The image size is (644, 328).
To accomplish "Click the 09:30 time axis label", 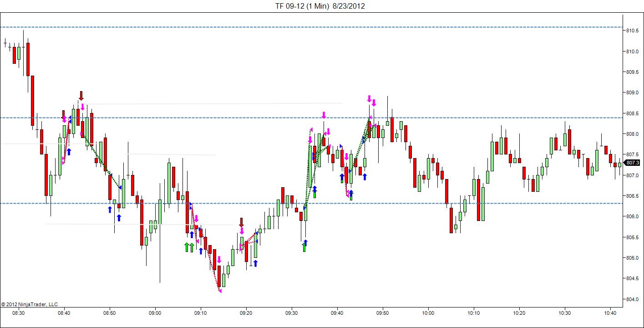I will point(291,313).
